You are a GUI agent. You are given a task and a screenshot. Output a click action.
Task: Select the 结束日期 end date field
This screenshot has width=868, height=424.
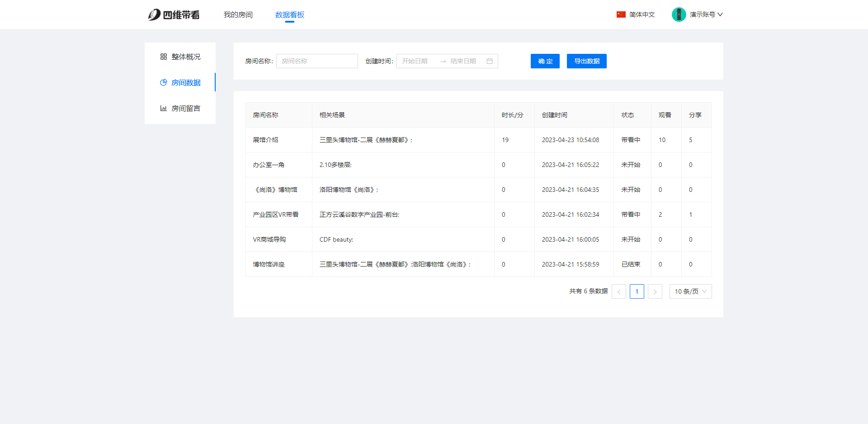pos(463,61)
